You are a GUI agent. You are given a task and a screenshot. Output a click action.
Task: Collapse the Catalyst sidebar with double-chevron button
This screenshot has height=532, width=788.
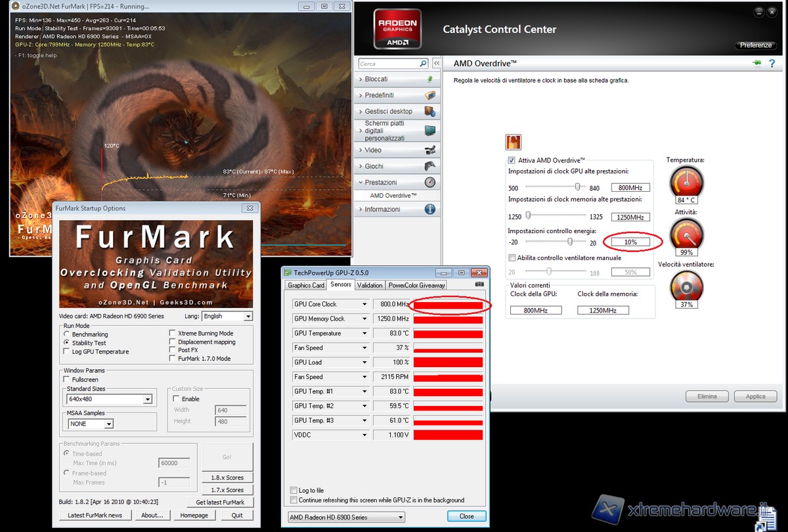pyautogui.click(x=436, y=64)
